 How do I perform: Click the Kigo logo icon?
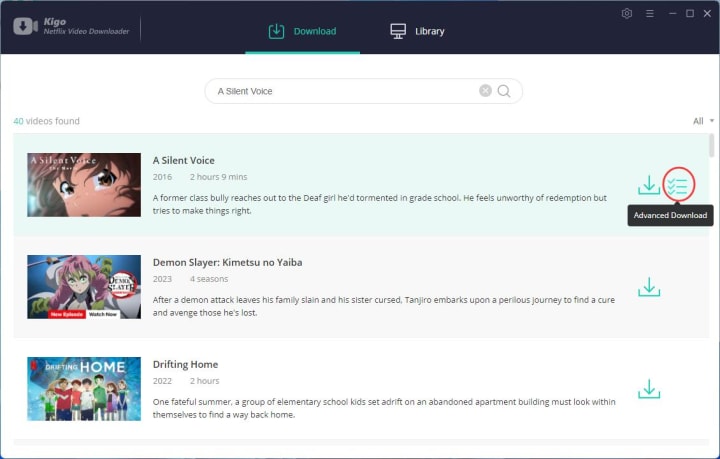[25, 26]
